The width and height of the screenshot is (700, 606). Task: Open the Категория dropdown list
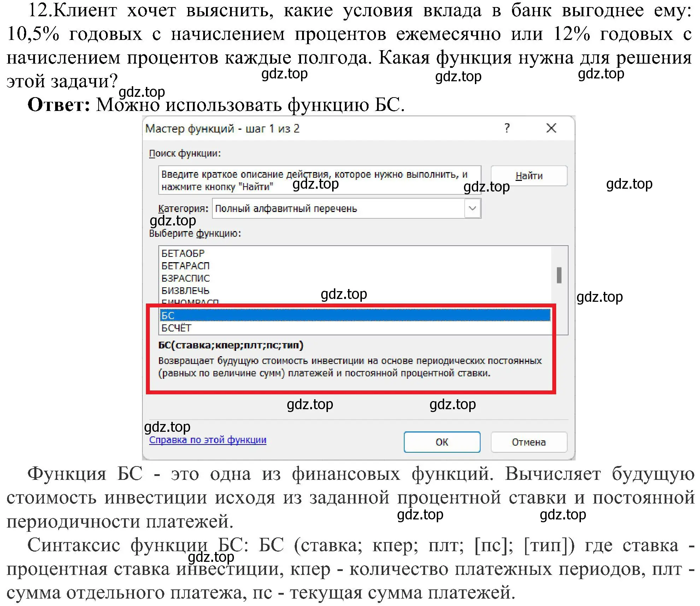346,208
